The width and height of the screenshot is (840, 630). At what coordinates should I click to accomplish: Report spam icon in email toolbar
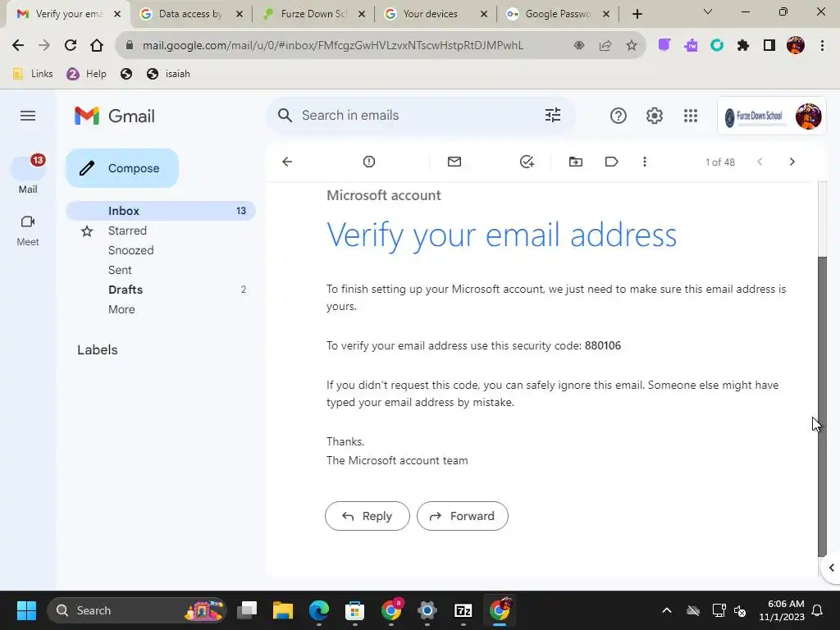tap(369, 162)
